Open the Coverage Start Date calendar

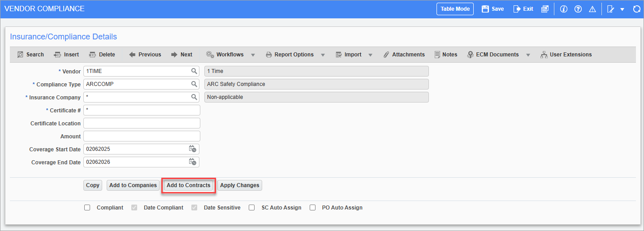pos(193,149)
